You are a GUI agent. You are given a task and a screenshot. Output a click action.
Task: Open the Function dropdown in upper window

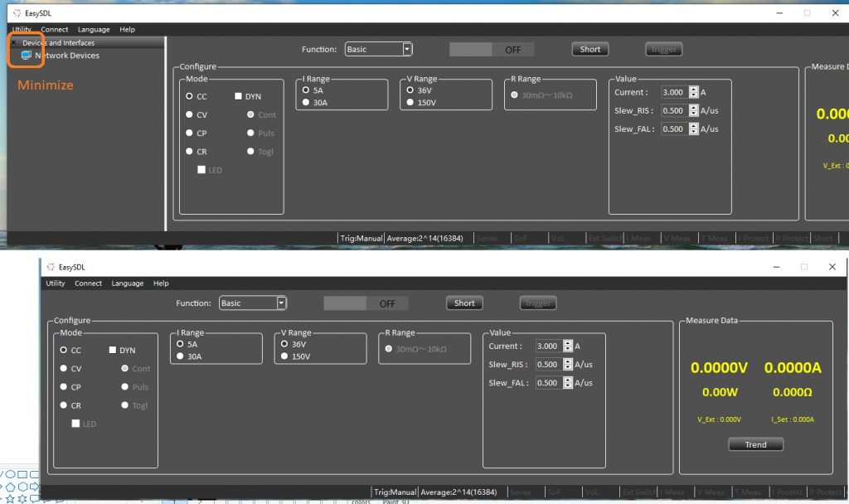coord(407,50)
